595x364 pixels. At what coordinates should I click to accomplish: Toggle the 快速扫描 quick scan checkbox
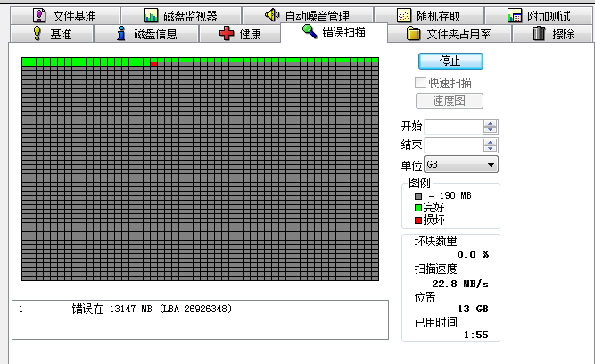point(421,82)
